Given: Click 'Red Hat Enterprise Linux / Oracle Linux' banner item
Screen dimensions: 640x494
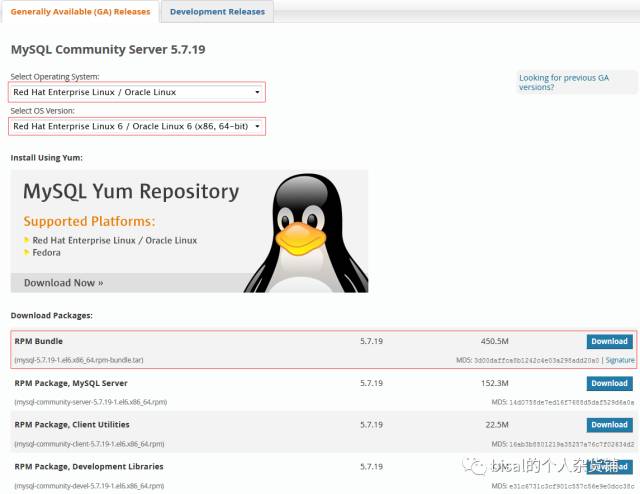Looking at the screenshot, I should pos(115,240).
